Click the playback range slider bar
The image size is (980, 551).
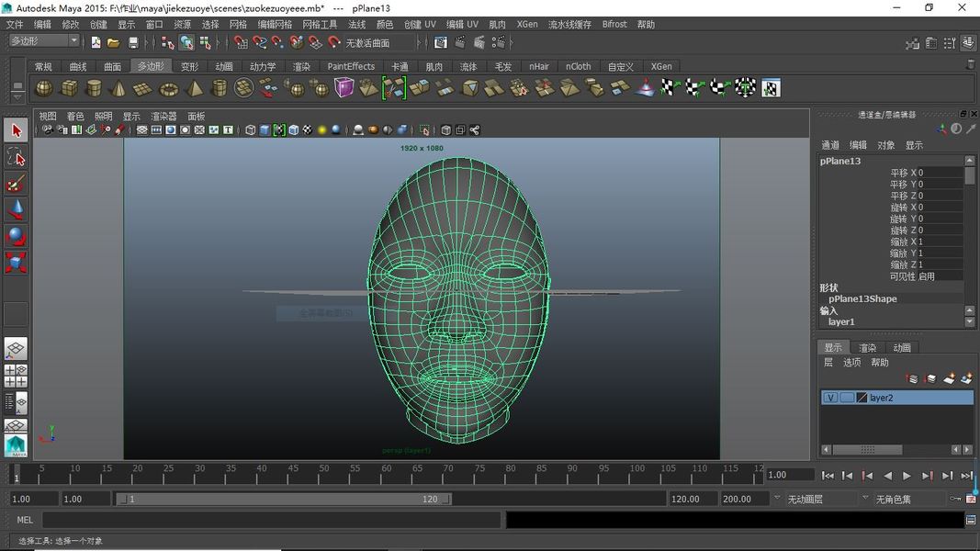tap(283, 499)
